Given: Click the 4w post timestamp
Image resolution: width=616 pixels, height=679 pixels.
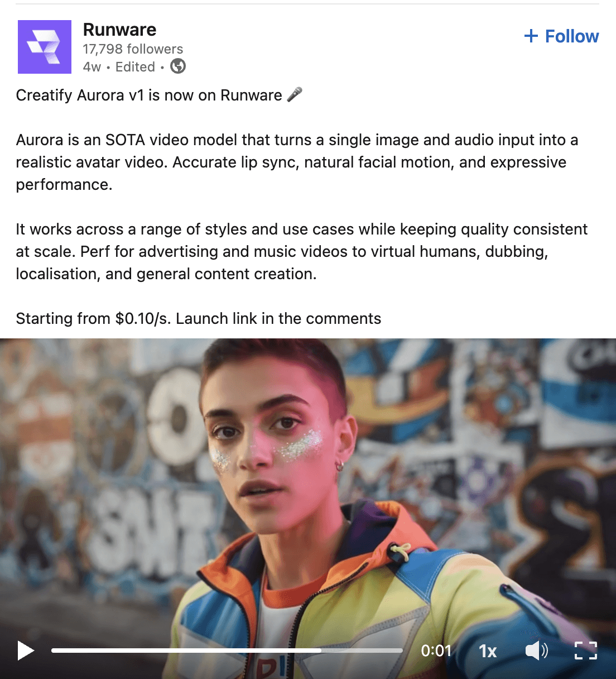Looking at the screenshot, I should tap(92, 67).
